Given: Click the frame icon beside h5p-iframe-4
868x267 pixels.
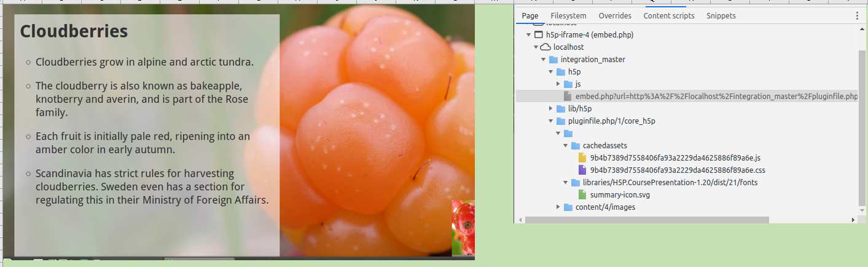Looking at the screenshot, I should pyautogui.click(x=539, y=35).
